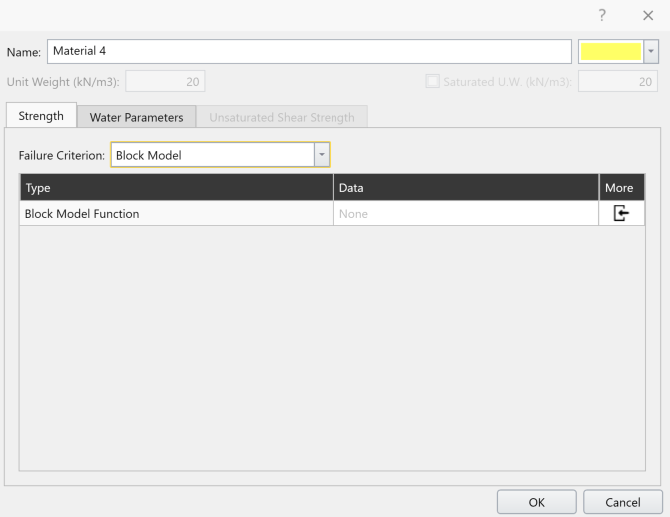Select the Block Model Function row
The height and width of the screenshot is (517, 670).
point(332,213)
